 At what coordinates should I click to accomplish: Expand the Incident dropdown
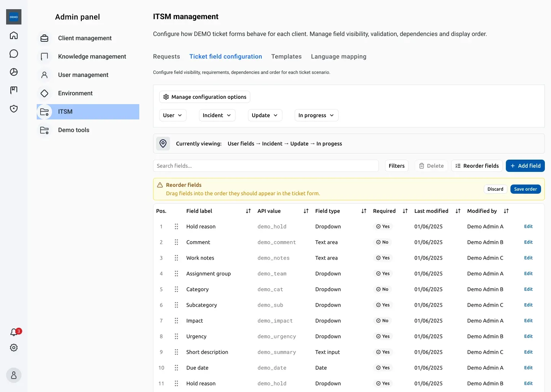coord(217,115)
